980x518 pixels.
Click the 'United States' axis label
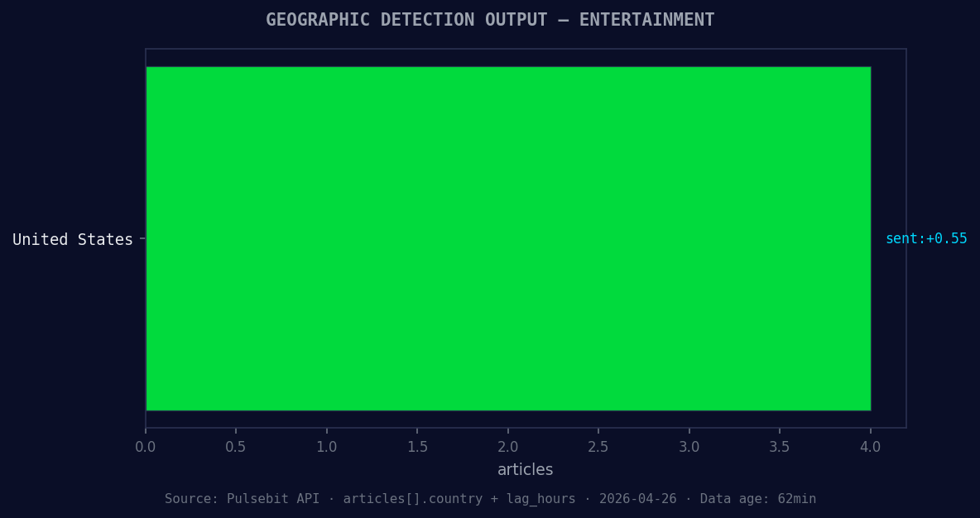tap(72, 239)
